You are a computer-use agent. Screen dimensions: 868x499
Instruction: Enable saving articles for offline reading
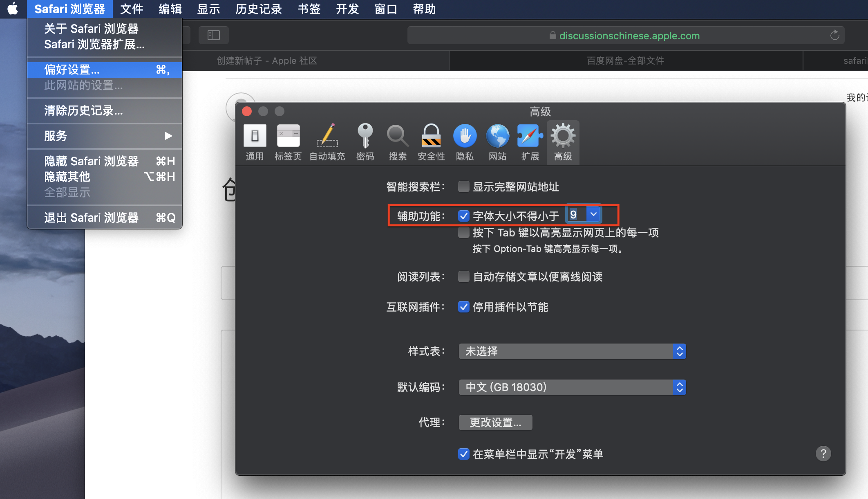click(463, 277)
